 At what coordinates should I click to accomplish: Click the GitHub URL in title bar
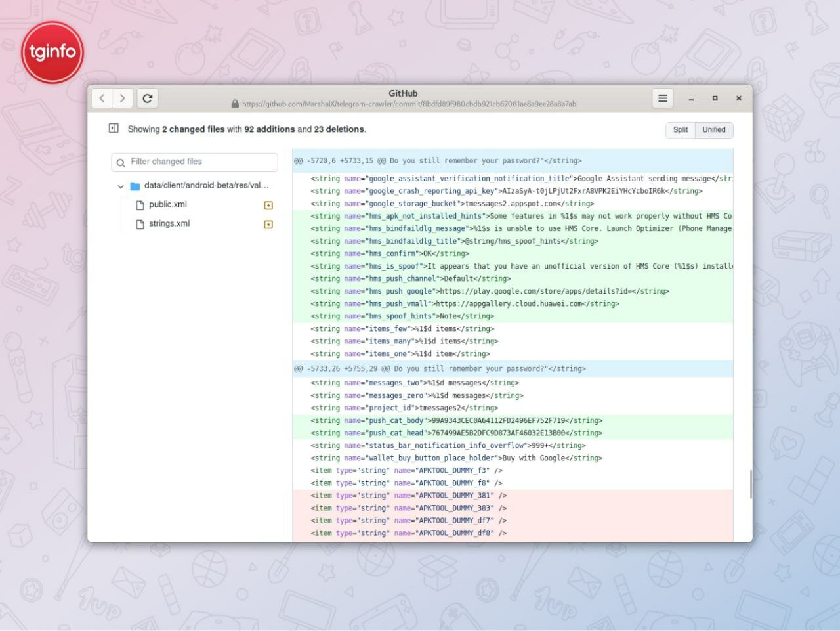[x=409, y=104]
